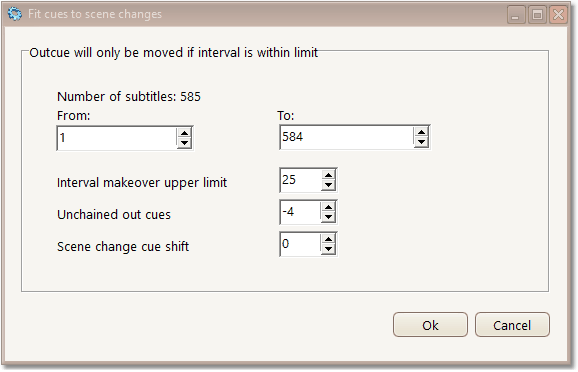Increase the Scene change cue shift
The image size is (578, 372).
point(328,239)
